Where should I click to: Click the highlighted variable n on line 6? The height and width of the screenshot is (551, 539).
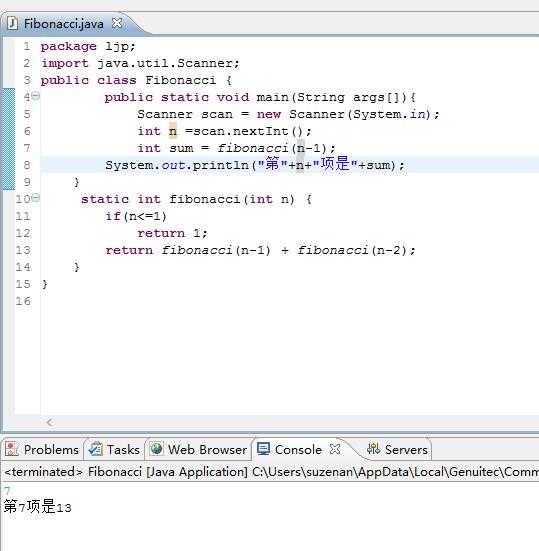[173, 131]
